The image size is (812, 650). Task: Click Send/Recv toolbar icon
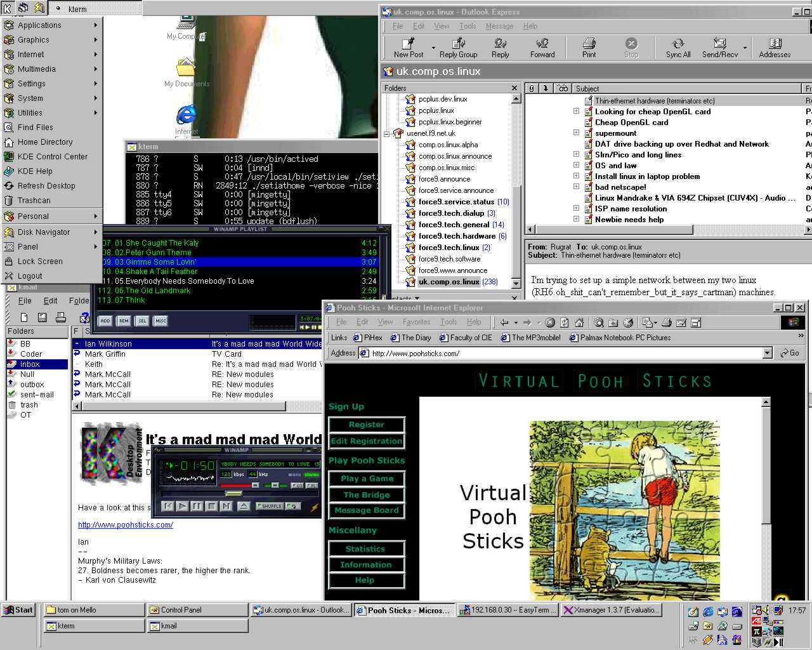tap(719, 48)
